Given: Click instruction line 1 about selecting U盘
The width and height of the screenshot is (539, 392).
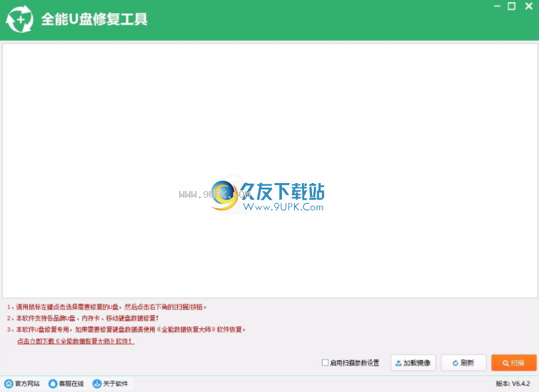Looking at the screenshot, I should [x=107, y=307].
